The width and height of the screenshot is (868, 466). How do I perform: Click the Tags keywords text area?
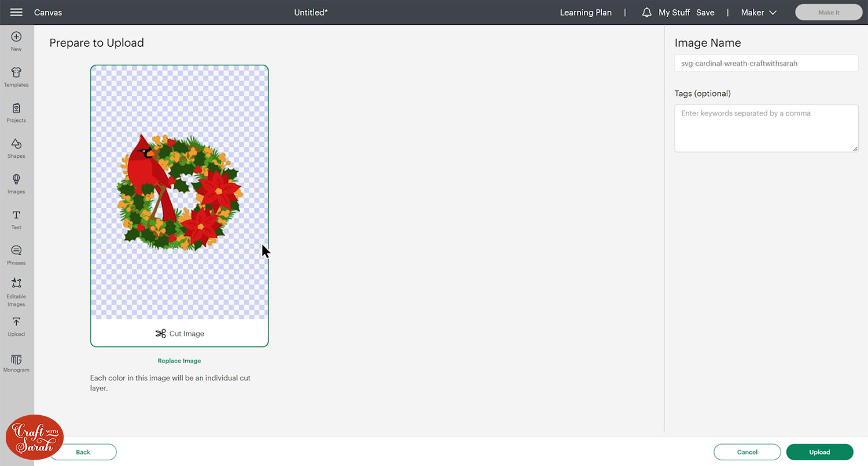[x=766, y=128]
